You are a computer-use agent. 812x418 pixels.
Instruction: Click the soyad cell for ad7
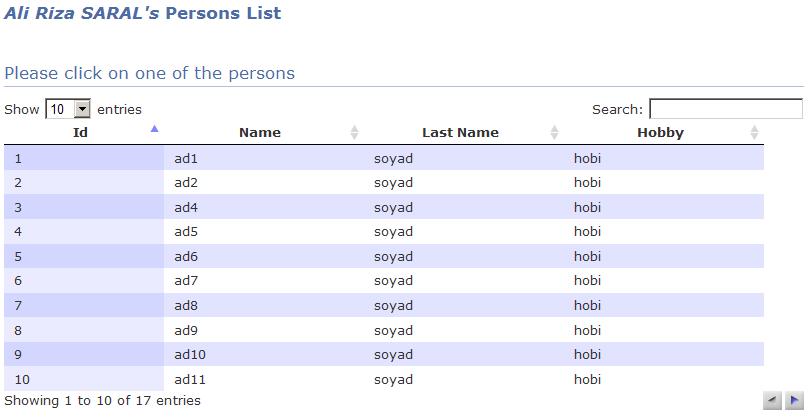(x=393, y=281)
